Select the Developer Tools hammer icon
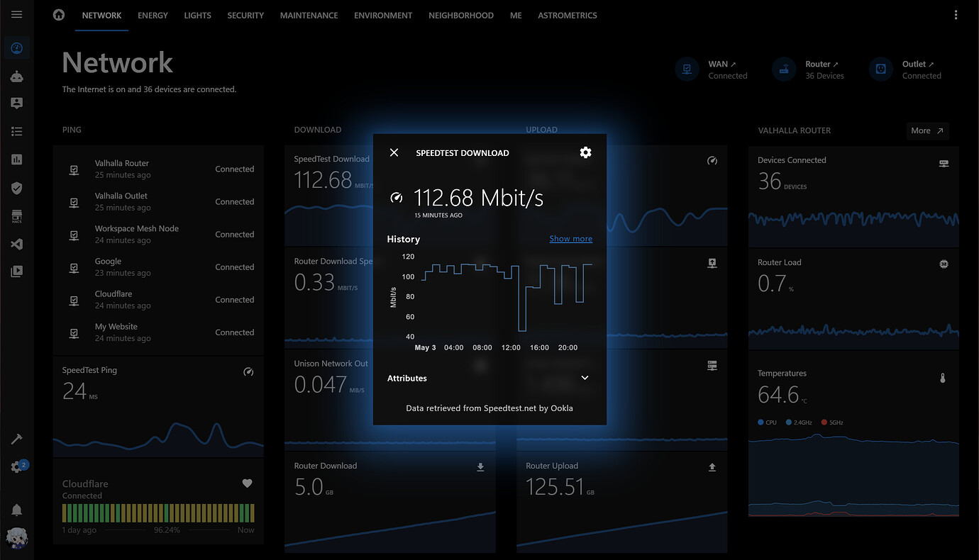Viewport: 979px width, 560px height. (x=16, y=439)
